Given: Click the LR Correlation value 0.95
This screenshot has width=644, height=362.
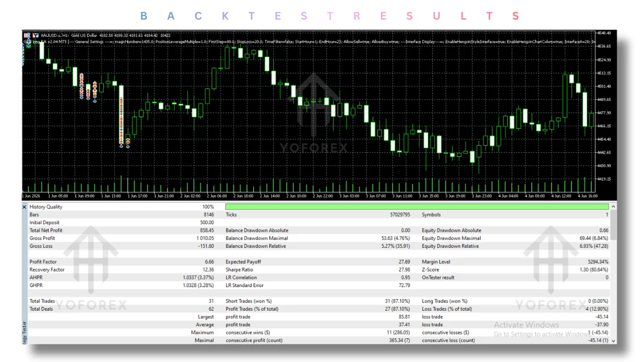Looking at the screenshot, I should coord(406,278).
